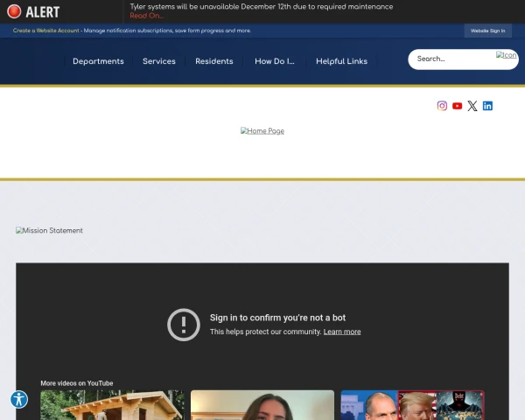Click the Learn more link
525x420 pixels.
coord(342,332)
